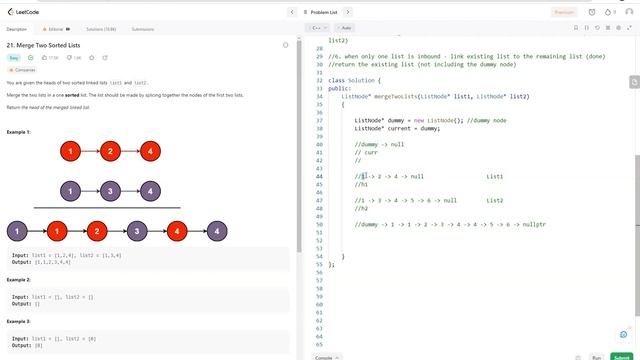The image size is (640, 360).
Task: Go to next problem arrow
Action: click(348, 12)
